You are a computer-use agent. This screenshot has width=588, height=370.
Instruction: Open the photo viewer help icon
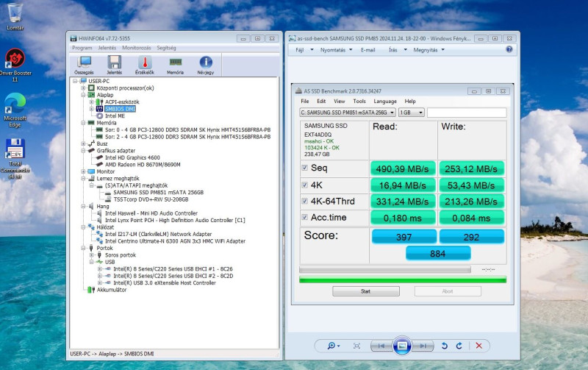[x=509, y=50]
